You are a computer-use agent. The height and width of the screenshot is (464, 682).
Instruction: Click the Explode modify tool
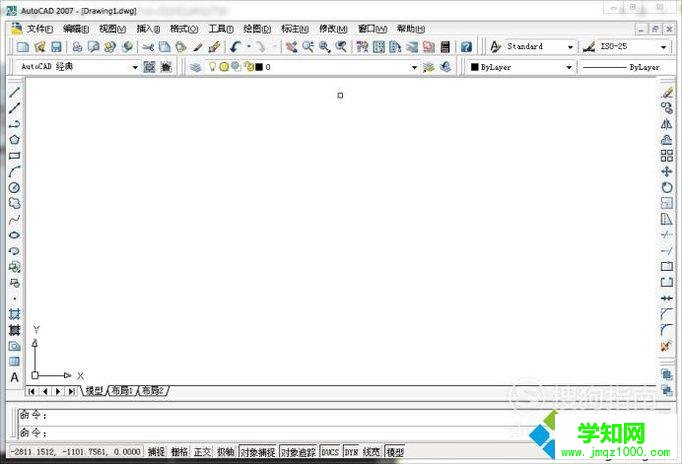[667, 346]
